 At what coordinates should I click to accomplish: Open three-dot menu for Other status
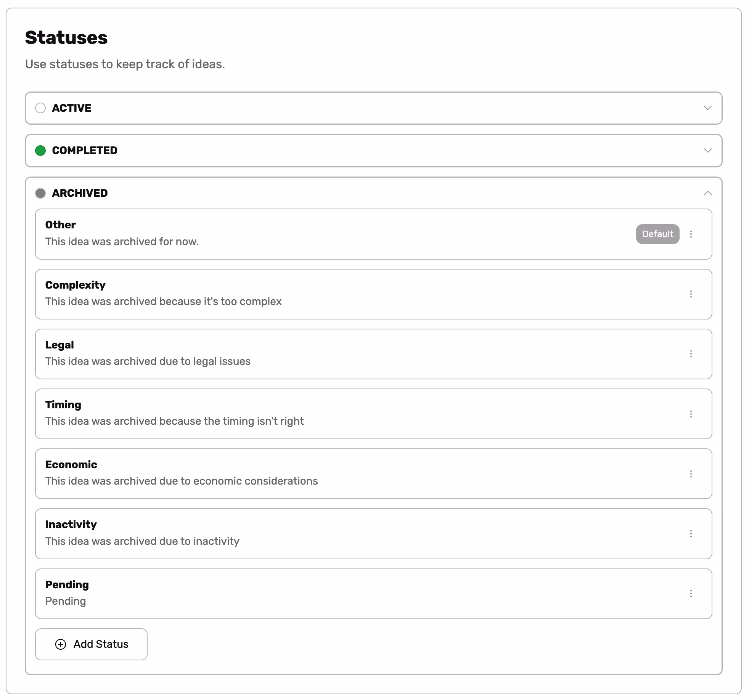691,234
